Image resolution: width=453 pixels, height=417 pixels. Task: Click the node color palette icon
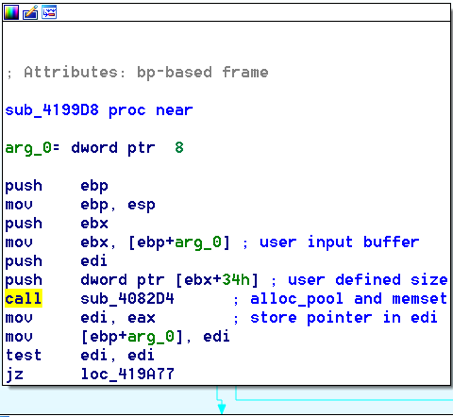pyautogui.click(x=11, y=13)
